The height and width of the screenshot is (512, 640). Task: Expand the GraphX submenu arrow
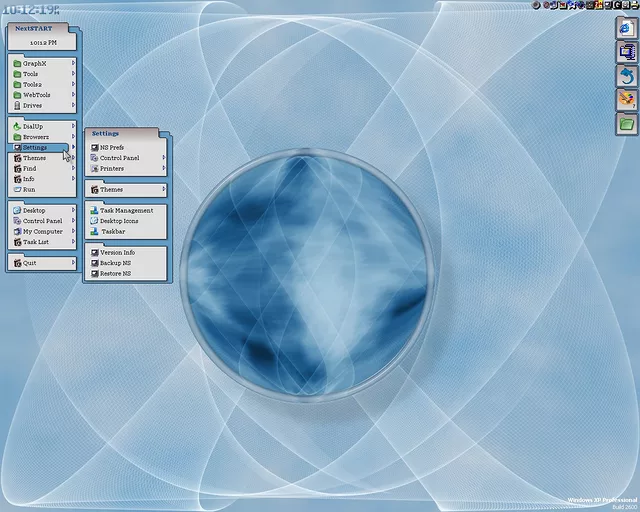point(73,63)
